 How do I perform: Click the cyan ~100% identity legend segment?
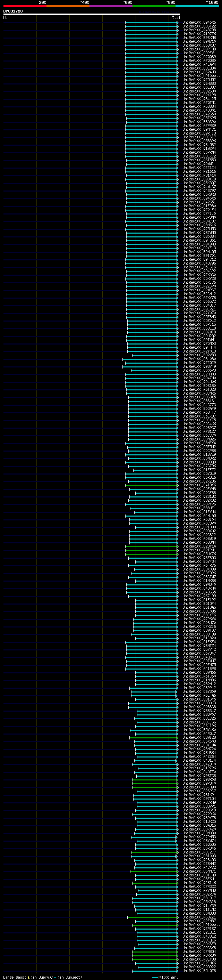(197, 6)
